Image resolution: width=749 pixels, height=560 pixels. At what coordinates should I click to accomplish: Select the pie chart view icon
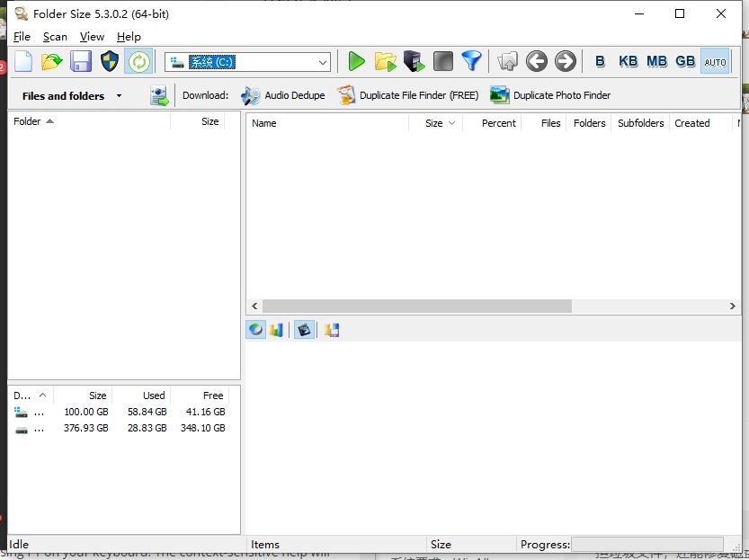pos(255,329)
